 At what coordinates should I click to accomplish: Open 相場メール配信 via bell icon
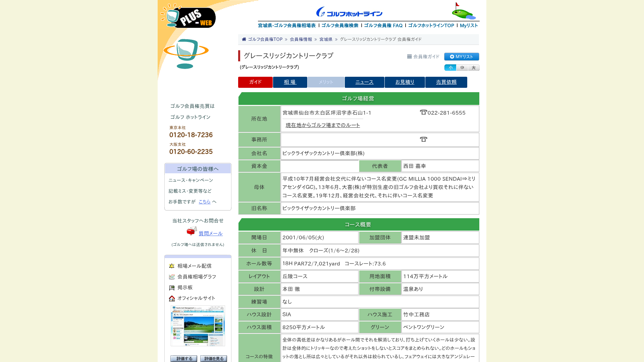pos(172,266)
